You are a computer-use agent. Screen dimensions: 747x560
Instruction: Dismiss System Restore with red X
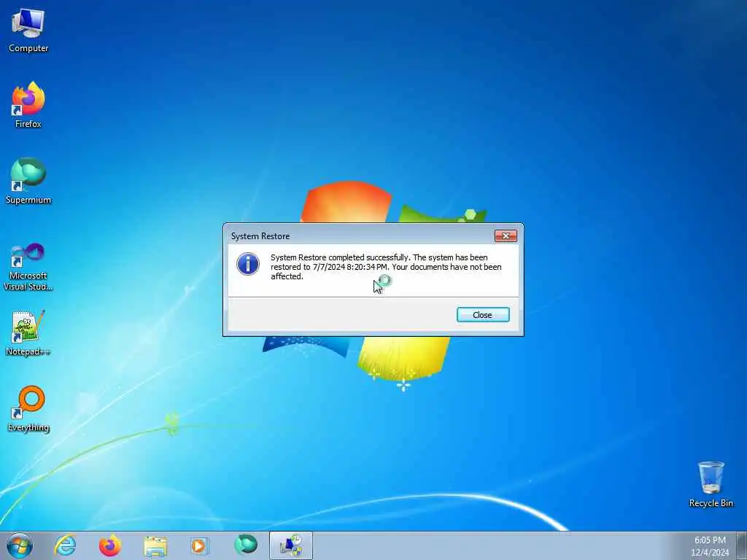tap(506, 236)
